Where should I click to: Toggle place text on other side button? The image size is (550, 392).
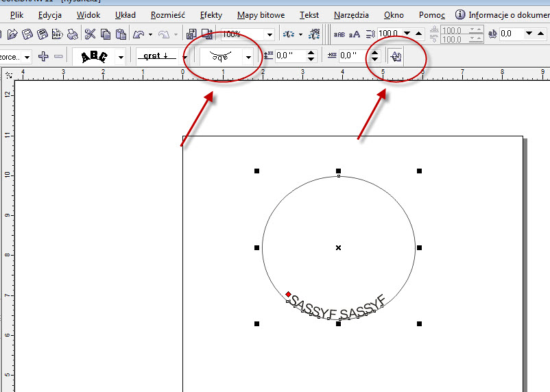click(396, 57)
